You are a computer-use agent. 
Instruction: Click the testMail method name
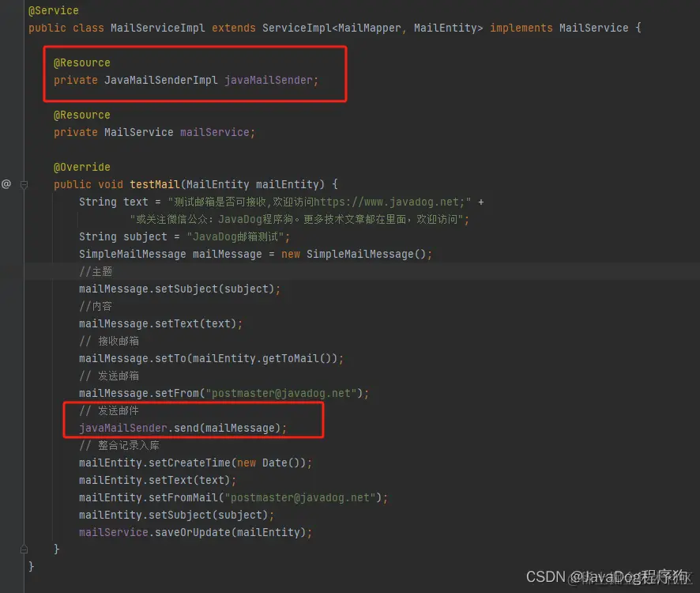pos(155,184)
